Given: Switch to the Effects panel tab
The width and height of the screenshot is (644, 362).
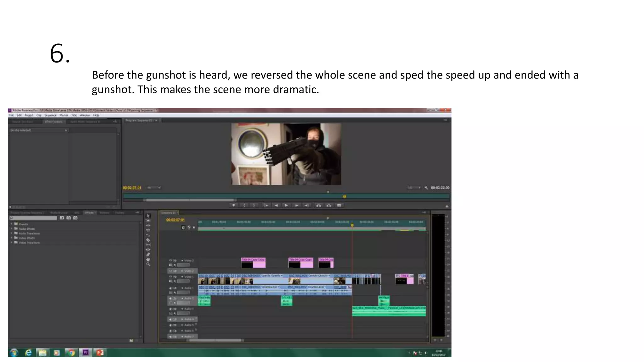Looking at the screenshot, I should pos(89,213).
